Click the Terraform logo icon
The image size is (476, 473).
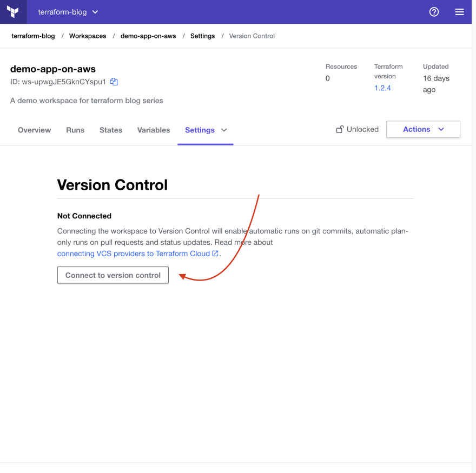click(x=13, y=12)
